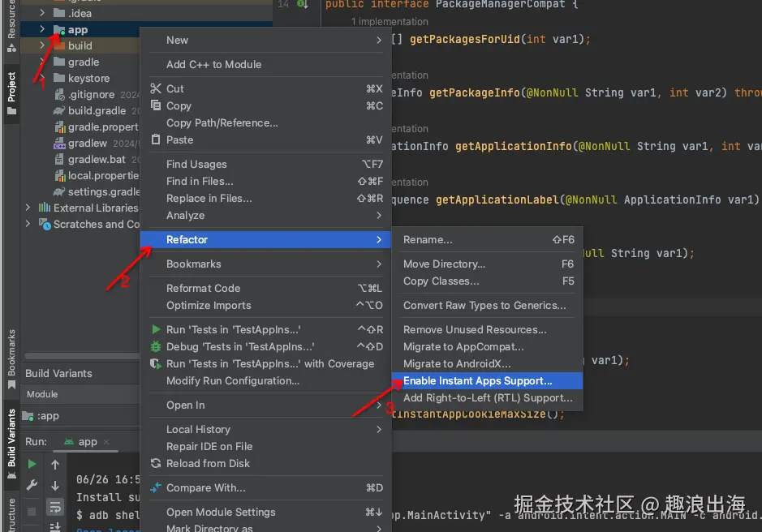The width and height of the screenshot is (762, 532).
Task: Open the Project tool window sidebar tab
Action: (x=11, y=93)
